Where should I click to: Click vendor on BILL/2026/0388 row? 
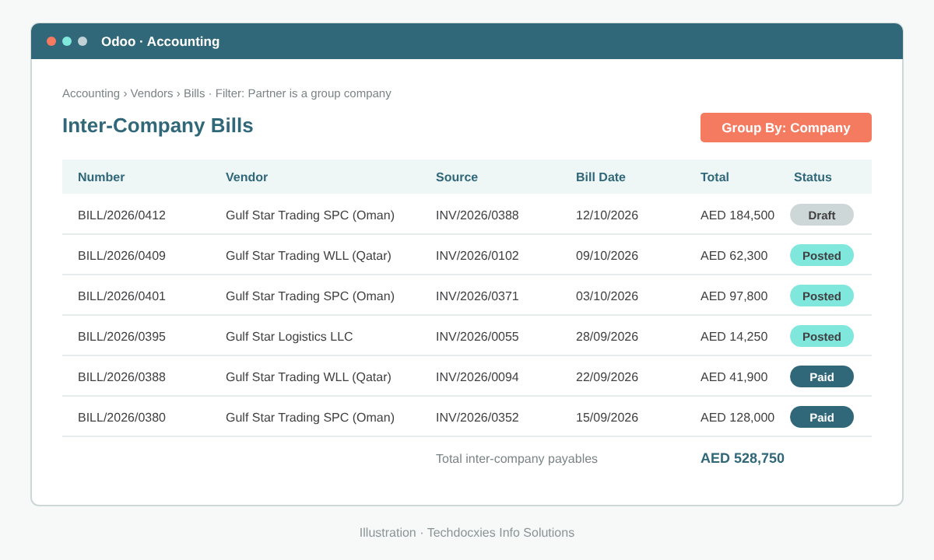[308, 377]
